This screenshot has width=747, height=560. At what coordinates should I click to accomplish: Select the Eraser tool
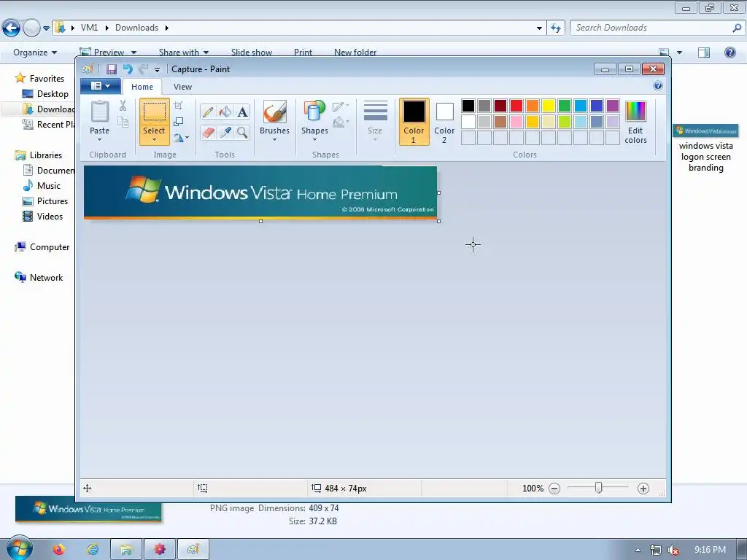[208, 132]
